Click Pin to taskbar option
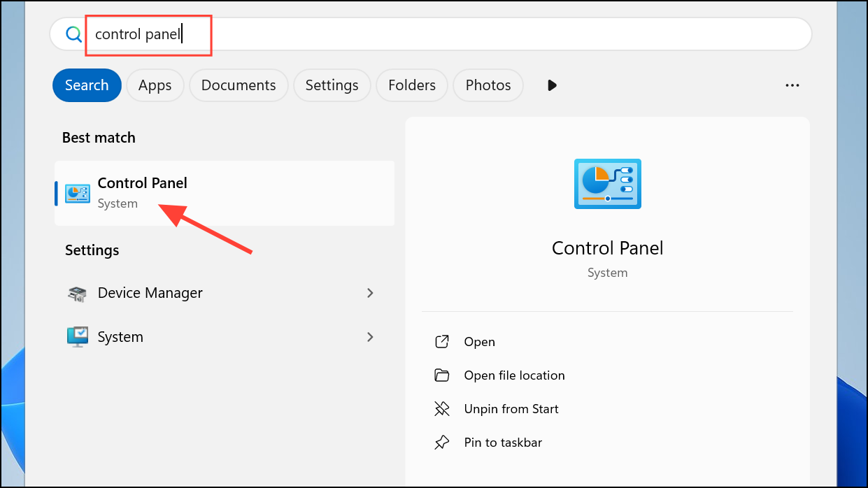Image resolution: width=868 pixels, height=488 pixels. (503, 443)
